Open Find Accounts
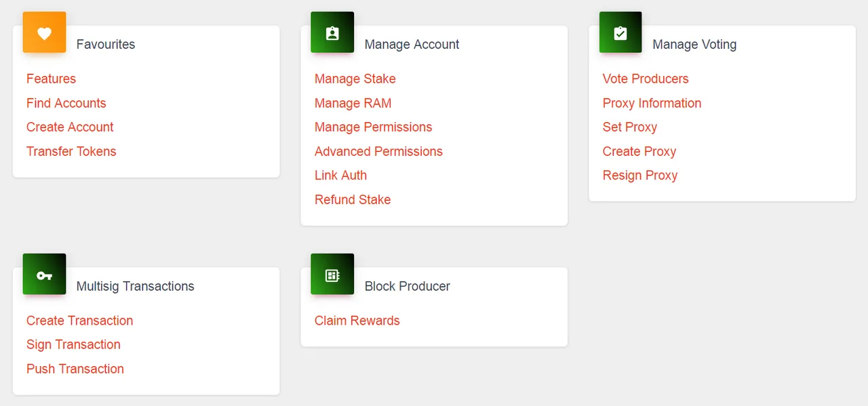This screenshot has width=868, height=406. pos(66,103)
